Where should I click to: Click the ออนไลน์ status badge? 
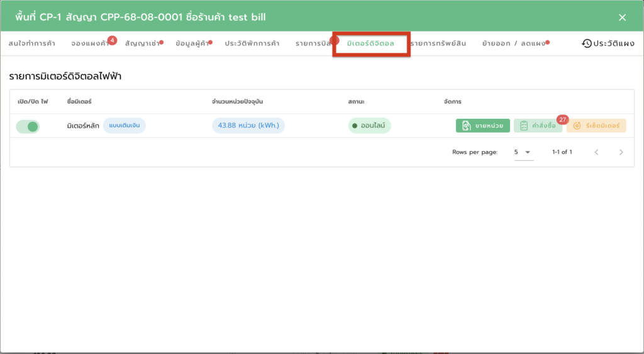(369, 126)
